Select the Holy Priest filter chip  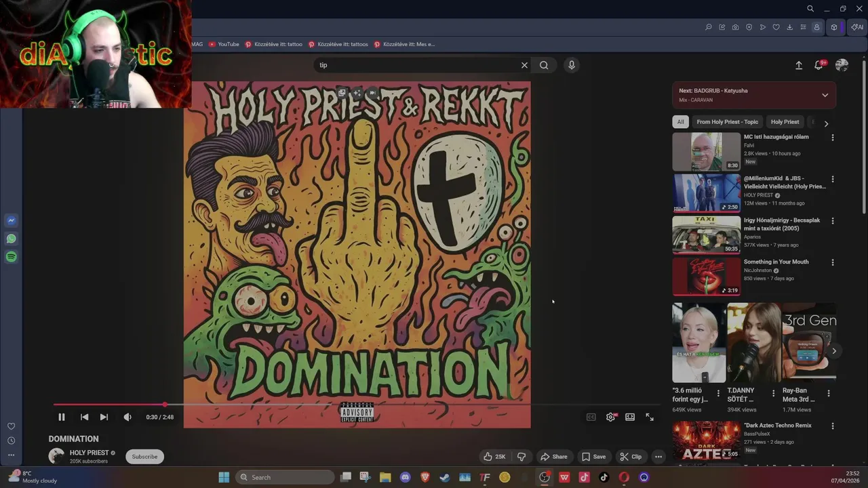pyautogui.click(x=785, y=122)
